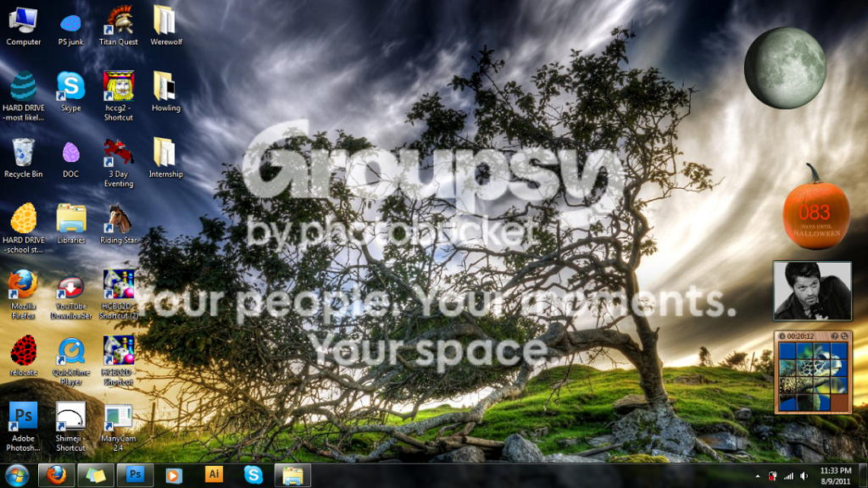Switch to Firefox from the taskbar
This screenshot has width=868, height=488.
tap(56, 475)
